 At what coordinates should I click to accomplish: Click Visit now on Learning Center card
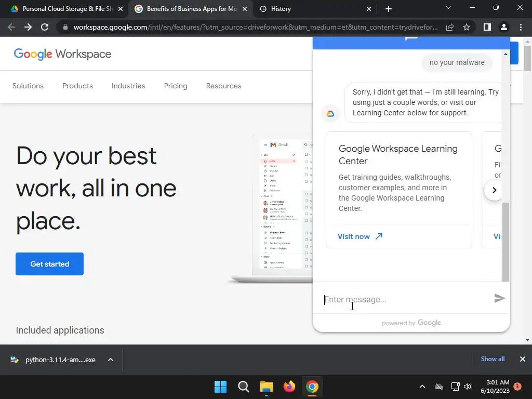[x=360, y=236]
